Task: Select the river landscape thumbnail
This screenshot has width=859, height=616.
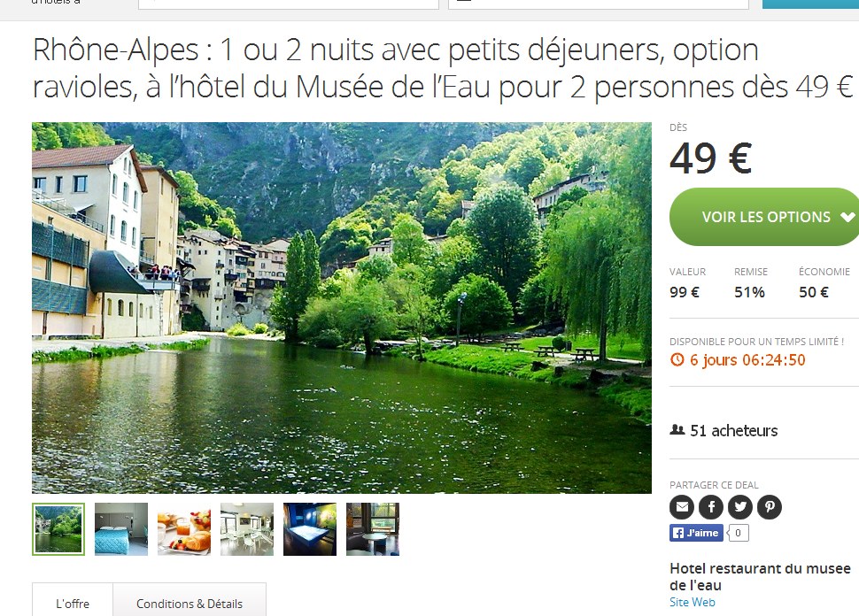Action: [x=58, y=529]
